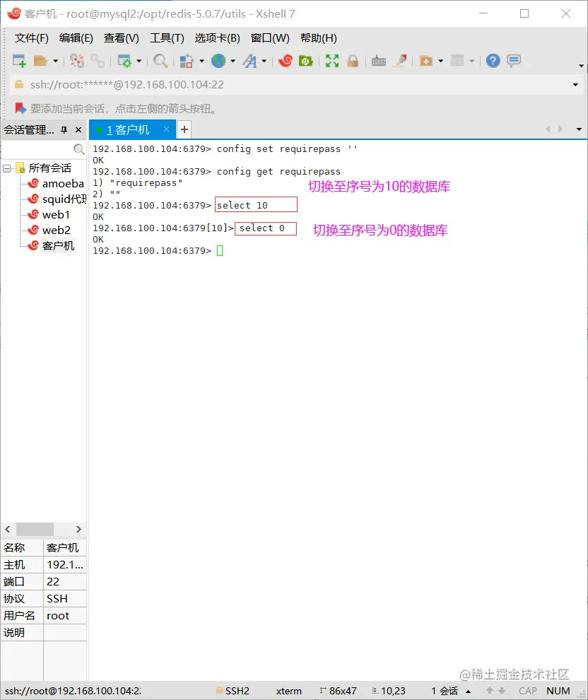Click the Reconnect link icon
Screen dimensions: 588x700
[98, 61]
